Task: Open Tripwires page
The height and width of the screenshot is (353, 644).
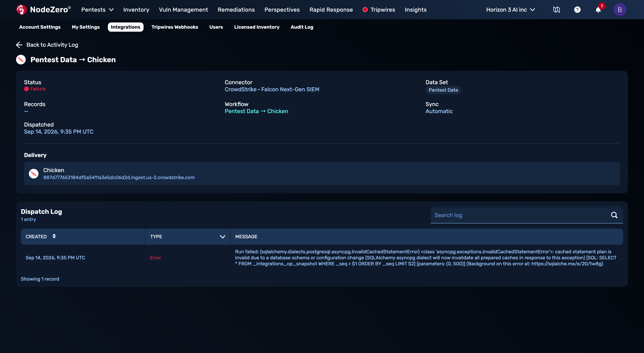Action: pyautogui.click(x=383, y=10)
